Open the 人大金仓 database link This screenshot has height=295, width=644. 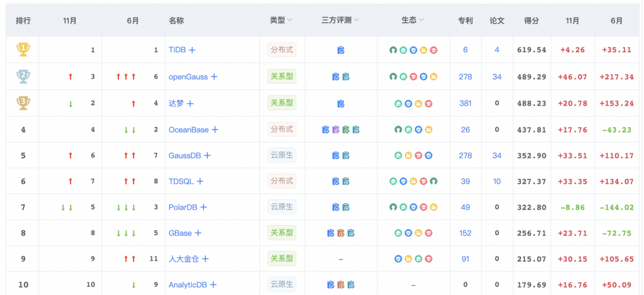[184, 259]
